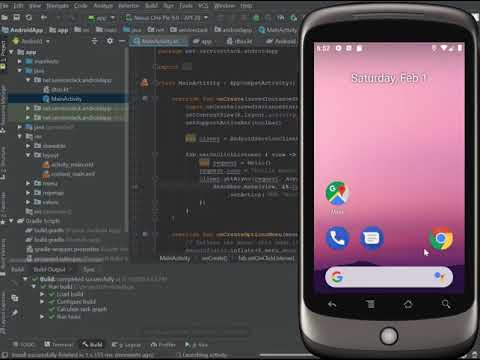Tap the emulator hardware Menu key
Screen dimensions: 480x360
point(370,304)
